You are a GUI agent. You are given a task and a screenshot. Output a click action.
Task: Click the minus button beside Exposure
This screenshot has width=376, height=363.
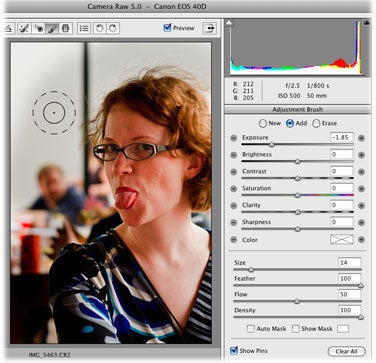(234, 138)
